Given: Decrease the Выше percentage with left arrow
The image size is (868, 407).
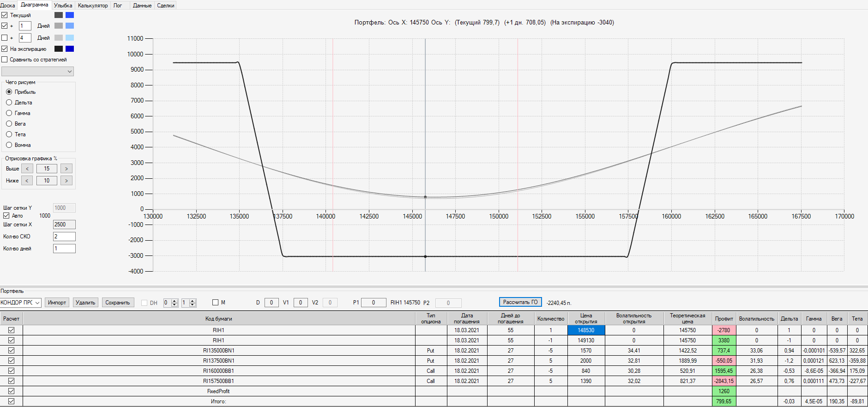Looking at the screenshot, I should click(x=27, y=169).
